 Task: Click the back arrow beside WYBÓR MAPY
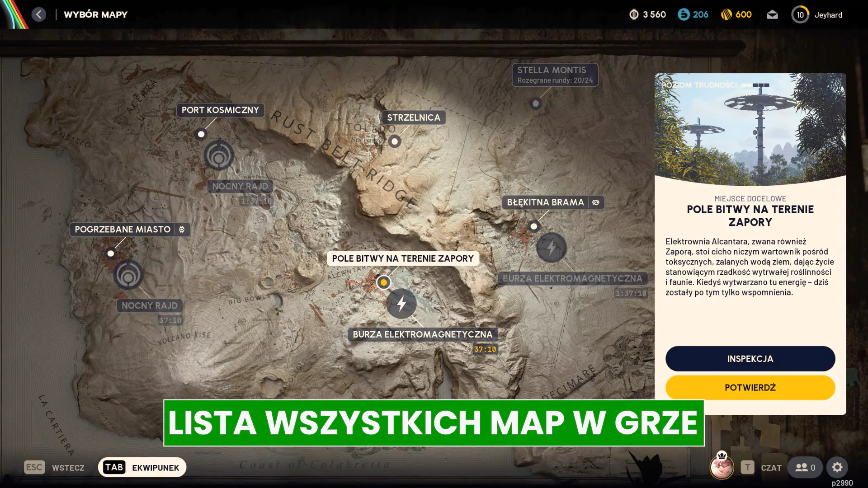[39, 14]
